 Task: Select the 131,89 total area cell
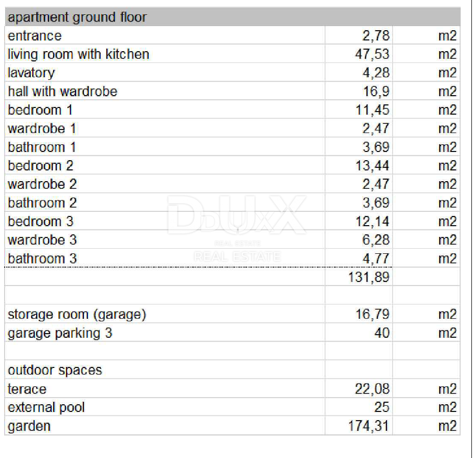(368, 277)
